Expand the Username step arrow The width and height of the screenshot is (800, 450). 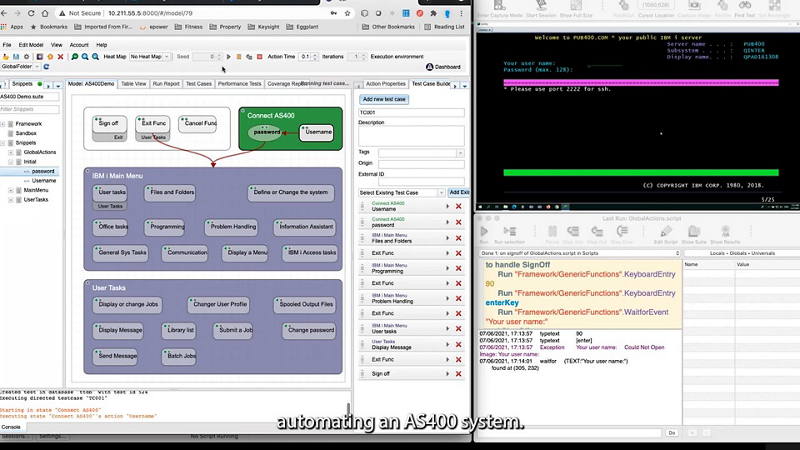pos(447,206)
